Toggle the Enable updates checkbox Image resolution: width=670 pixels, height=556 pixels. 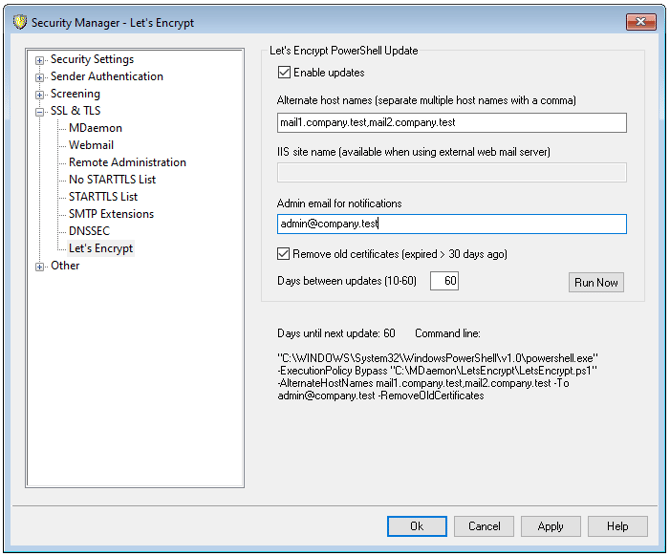pos(284,72)
